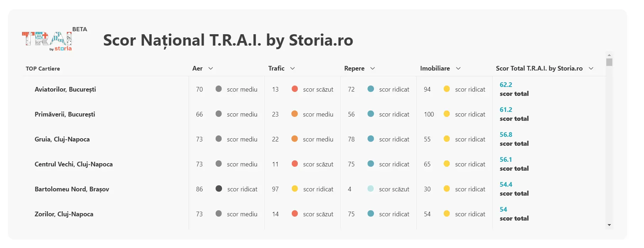The image size is (644, 248).
Task: Click orange Trafic dot in Primăverii row
Action: [x=295, y=114]
